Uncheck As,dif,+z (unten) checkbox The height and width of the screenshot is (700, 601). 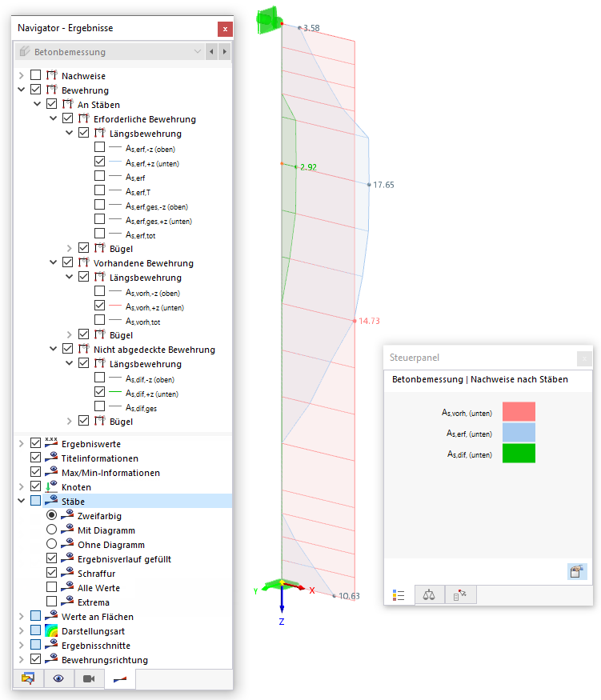tap(99, 391)
